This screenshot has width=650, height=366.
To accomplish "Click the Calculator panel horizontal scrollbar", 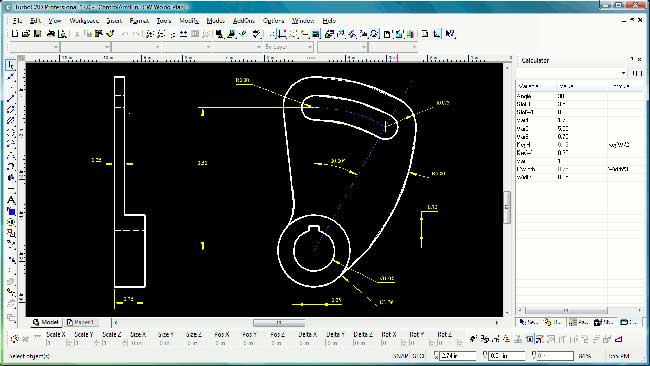I will 565,310.
